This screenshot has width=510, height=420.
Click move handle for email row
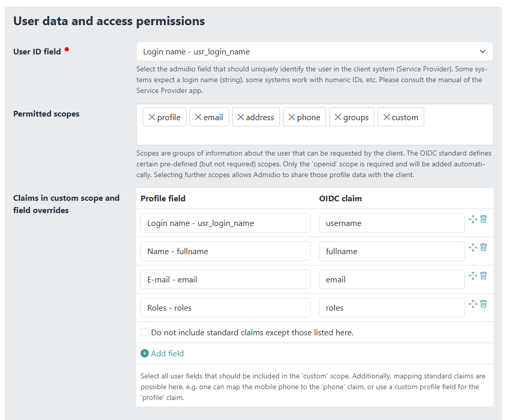click(x=473, y=276)
